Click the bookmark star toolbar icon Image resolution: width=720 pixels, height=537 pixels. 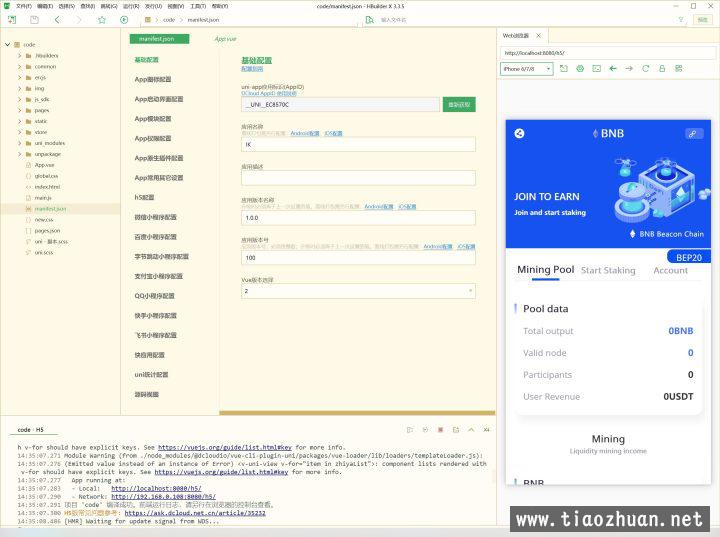click(x=101, y=20)
